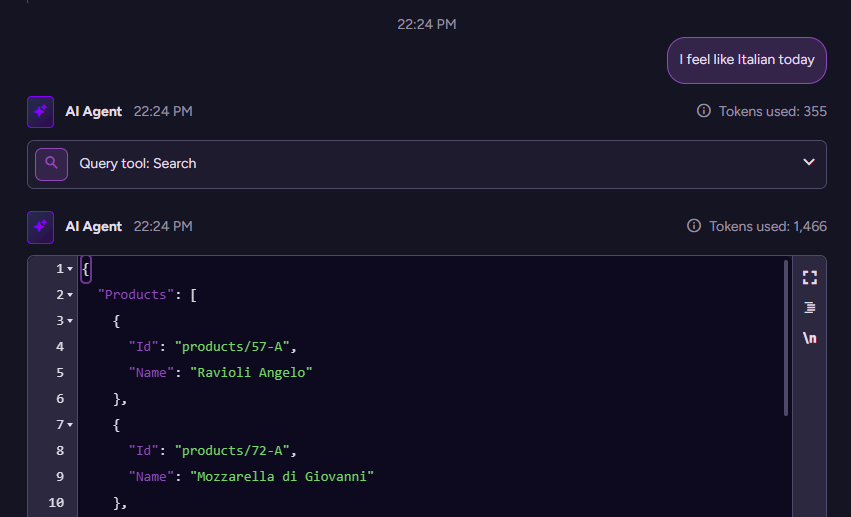Fold the Products array at line 2
Image resolution: width=851 pixels, height=517 pixels.
click(x=69, y=295)
